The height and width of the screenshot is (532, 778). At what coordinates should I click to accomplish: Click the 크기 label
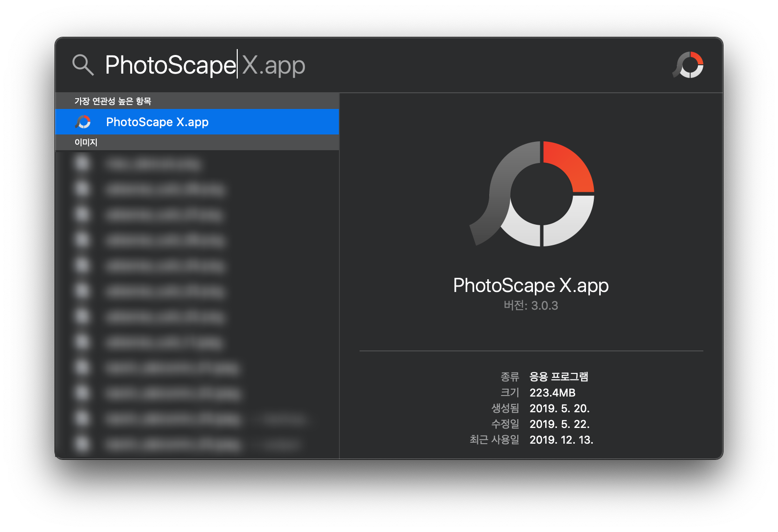510,393
